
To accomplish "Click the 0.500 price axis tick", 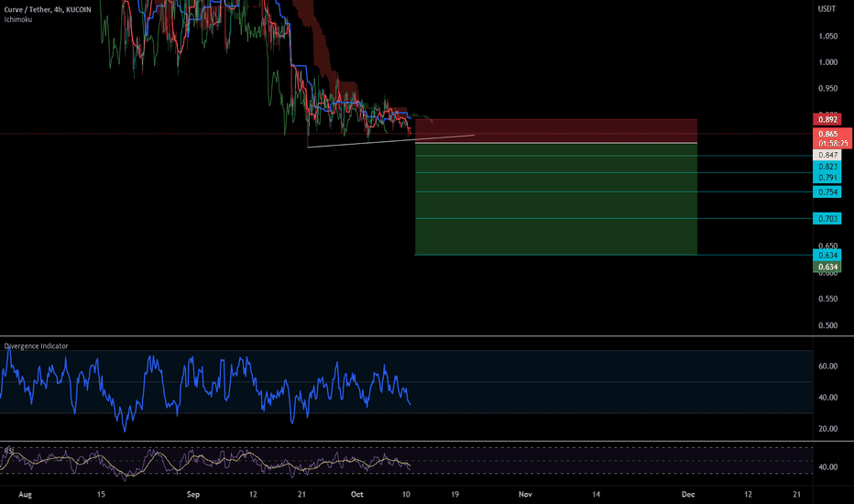I will (x=827, y=325).
